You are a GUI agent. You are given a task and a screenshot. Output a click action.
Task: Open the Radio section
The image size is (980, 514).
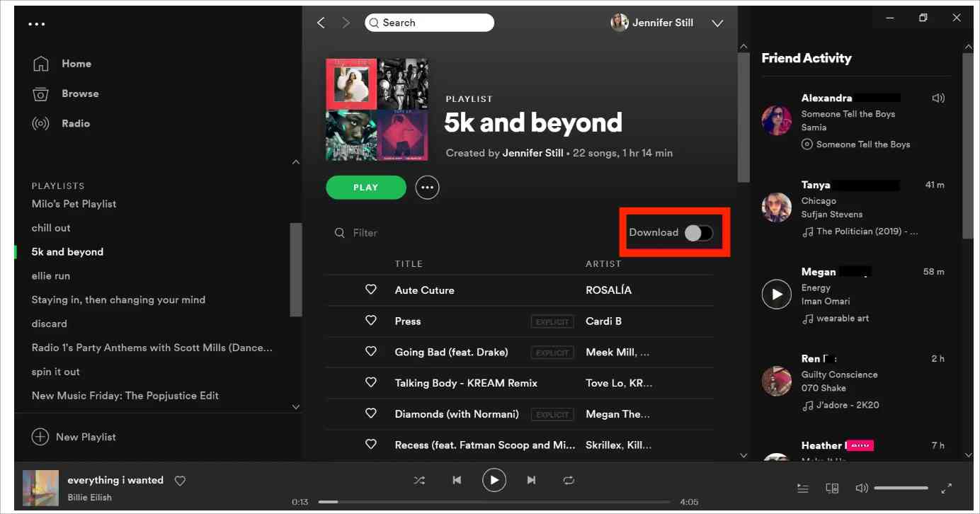tap(75, 123)
